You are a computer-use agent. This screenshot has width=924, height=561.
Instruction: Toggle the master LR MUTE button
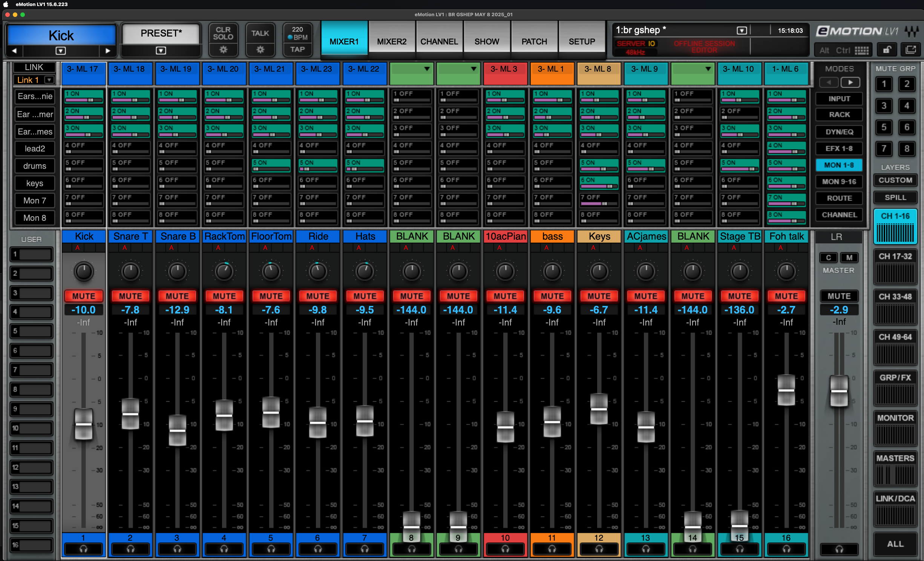tap(839, 296)
